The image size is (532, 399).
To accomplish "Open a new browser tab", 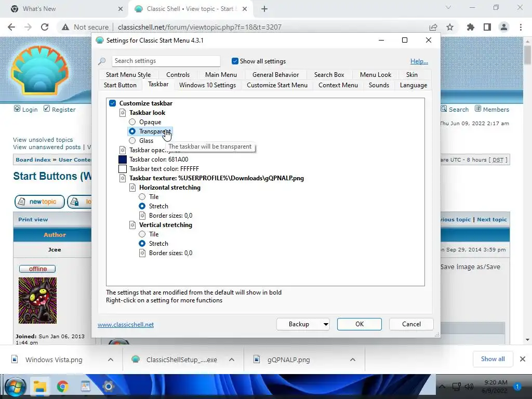I will pos(264,9).
